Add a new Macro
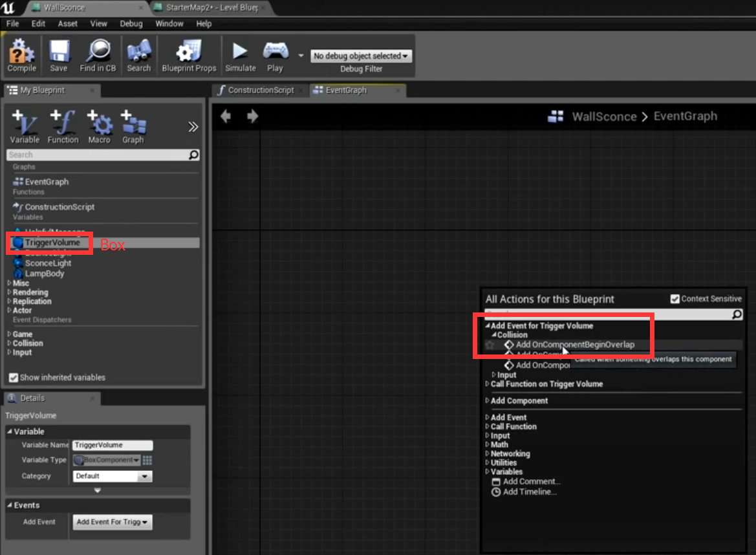 [100, 127]
